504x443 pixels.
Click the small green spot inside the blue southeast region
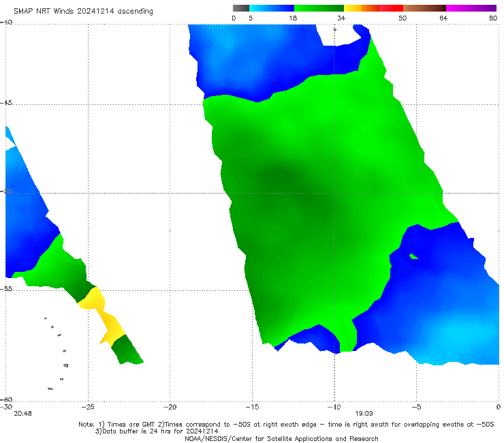[x=413, y=256]
